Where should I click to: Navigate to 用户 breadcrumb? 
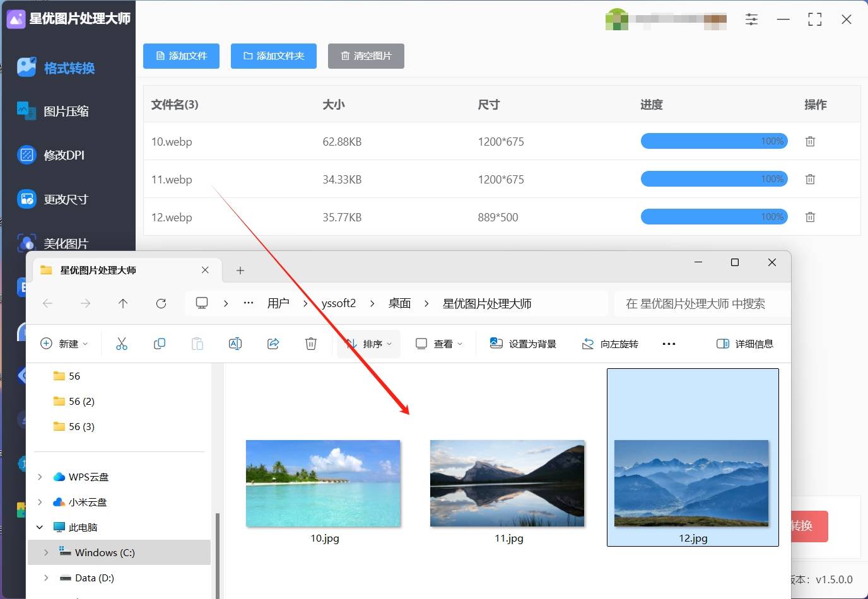[278, 303]
